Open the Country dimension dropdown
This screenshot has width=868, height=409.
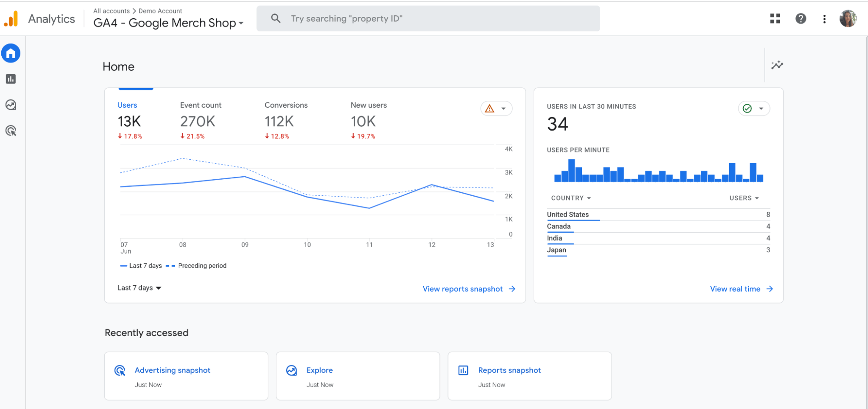point(571,198)
